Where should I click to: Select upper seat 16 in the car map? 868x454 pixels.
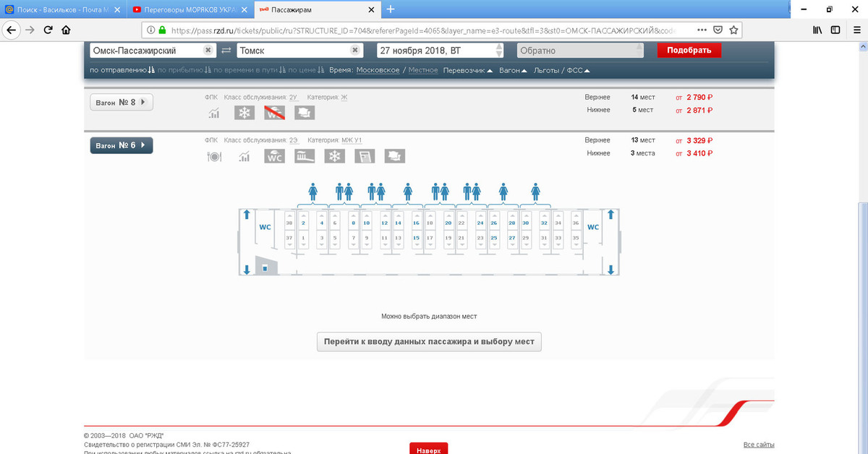(416, 220)
